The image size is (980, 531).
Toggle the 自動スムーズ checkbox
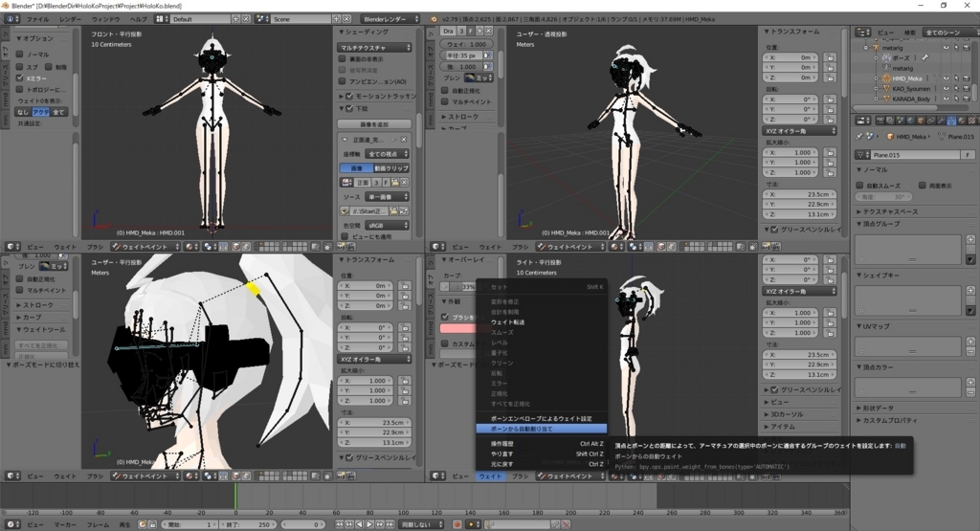[859, 186]
